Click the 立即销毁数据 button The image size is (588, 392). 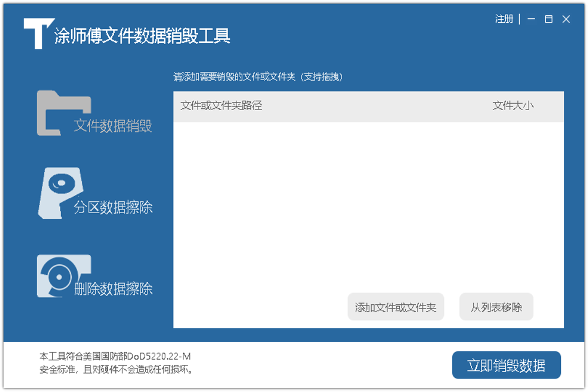click(506, 365)
